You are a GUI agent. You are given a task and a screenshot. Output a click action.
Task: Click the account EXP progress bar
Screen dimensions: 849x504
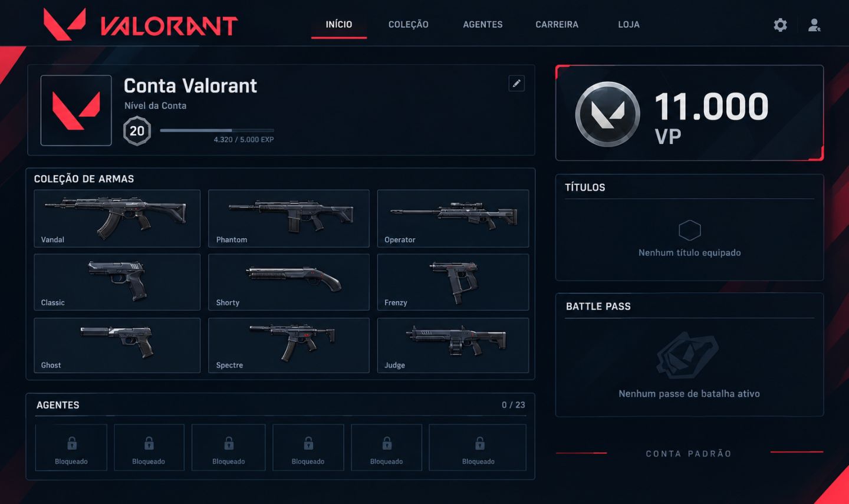pos(217,130)
